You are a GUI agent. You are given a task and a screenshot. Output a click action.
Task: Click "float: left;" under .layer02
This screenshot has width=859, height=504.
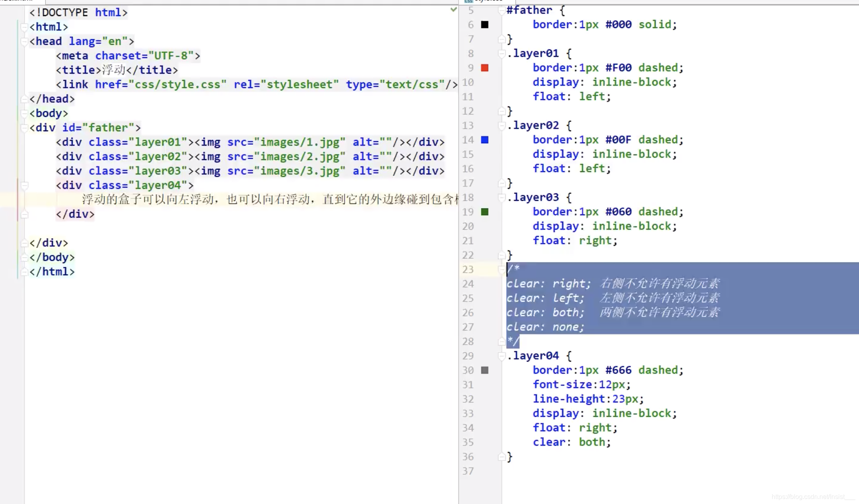[x=572, y=169]
